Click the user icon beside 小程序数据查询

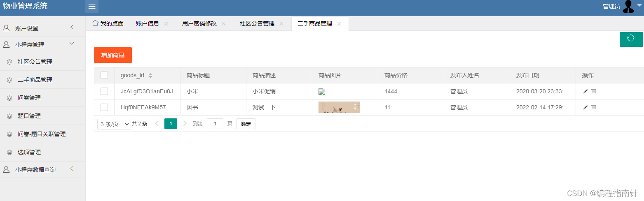6,169
